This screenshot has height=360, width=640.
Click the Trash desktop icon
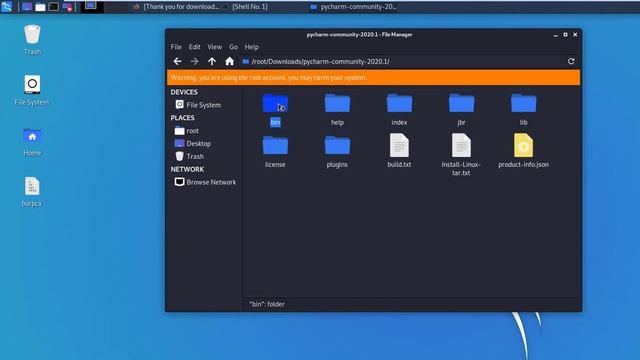(x=32, y=39)
